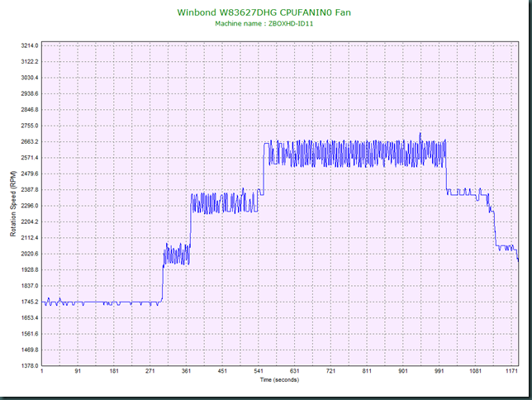Click the 3214.0 y-axis value
The image size is (532, 400).
tap(30, 45)
